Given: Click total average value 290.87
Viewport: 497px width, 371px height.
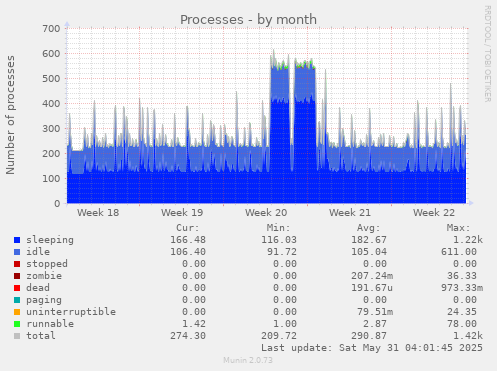Looking at the screenshot, I should pos(369,336).
